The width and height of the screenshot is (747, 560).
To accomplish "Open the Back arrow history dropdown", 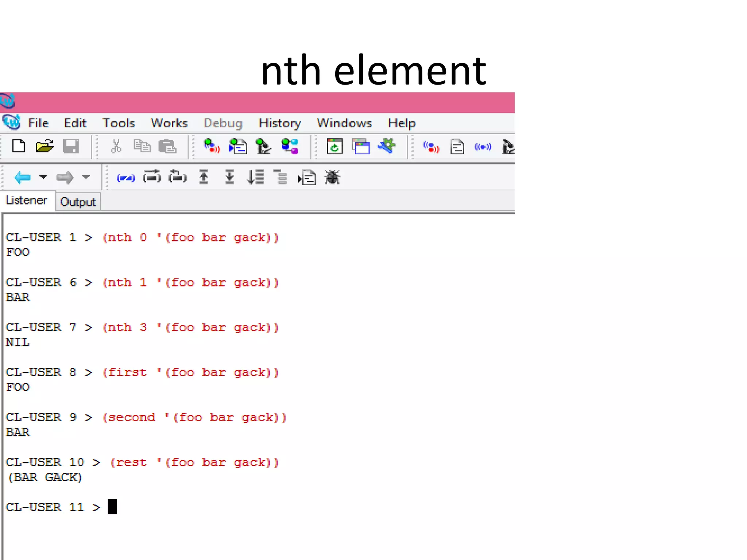I will click(43, 178).
